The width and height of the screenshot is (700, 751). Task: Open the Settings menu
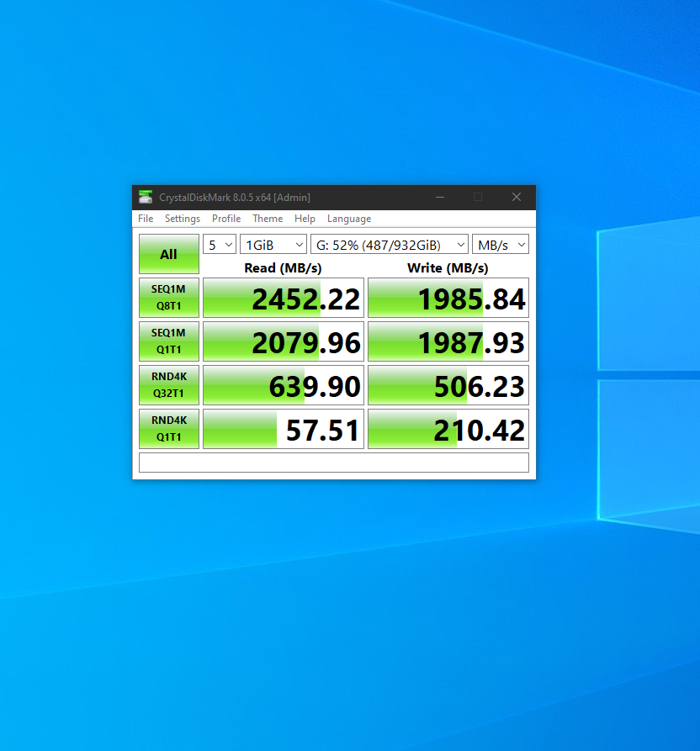pos(183,219)
